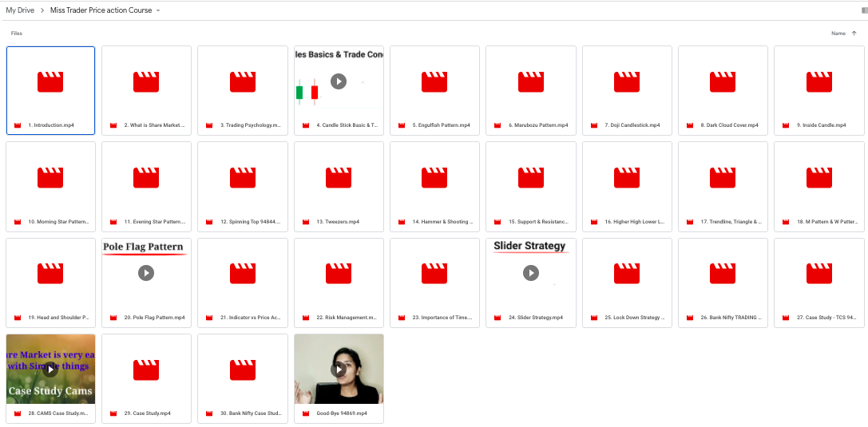Click the large video icon of 1. Introduction.mp4

coord(50,81)
